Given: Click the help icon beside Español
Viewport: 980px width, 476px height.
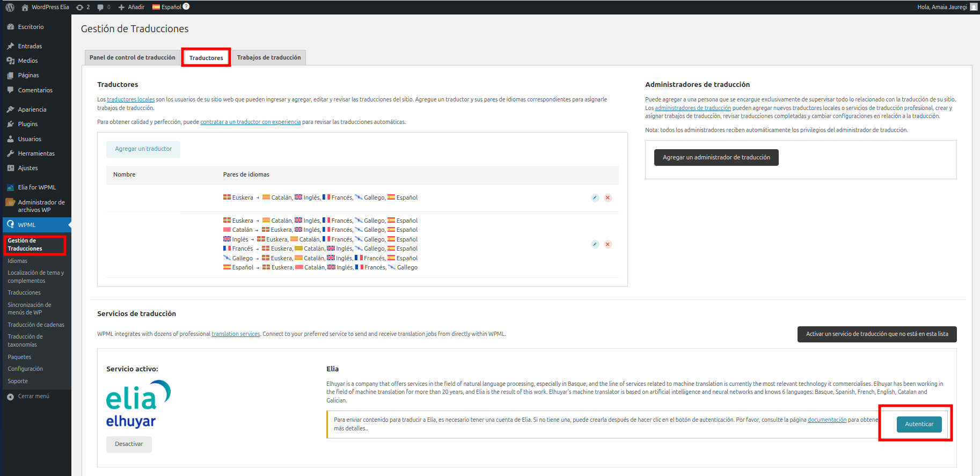Looking at the screenshot, I should click(x=186, y=6).
